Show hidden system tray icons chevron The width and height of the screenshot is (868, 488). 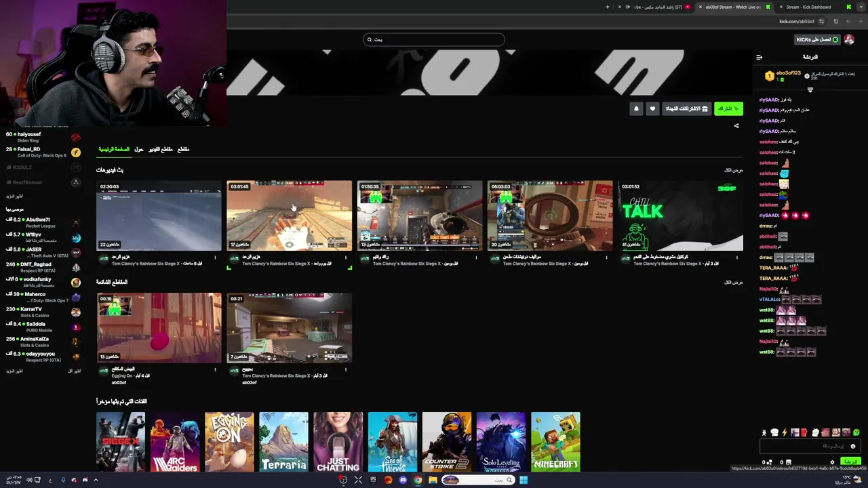click(x=96, y=480)
